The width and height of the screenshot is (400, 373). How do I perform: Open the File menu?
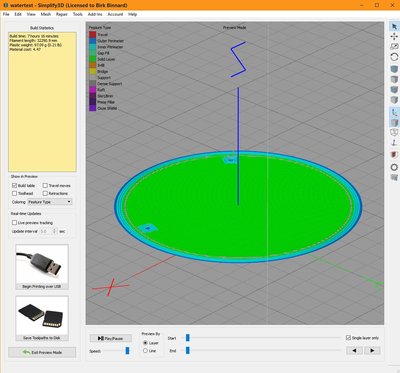[x=6, y=14]
